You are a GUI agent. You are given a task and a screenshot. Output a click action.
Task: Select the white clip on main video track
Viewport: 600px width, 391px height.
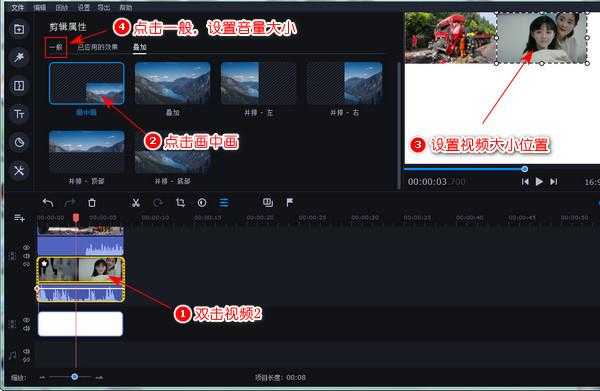tap(81, 324)
